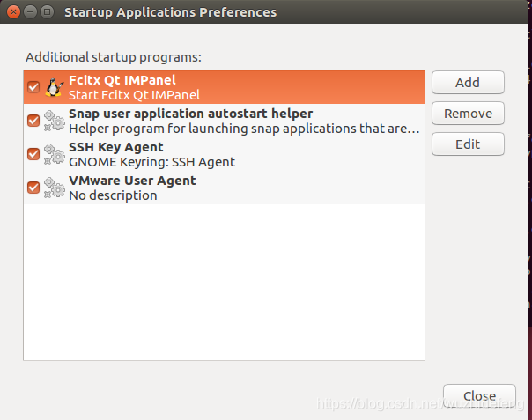Open Edit for the selected startup program
This screenshot has width=532, height=420.
pos(467,144)
